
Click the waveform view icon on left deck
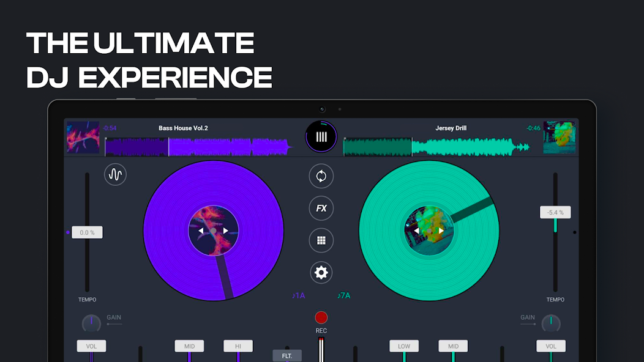coord(115,175)
